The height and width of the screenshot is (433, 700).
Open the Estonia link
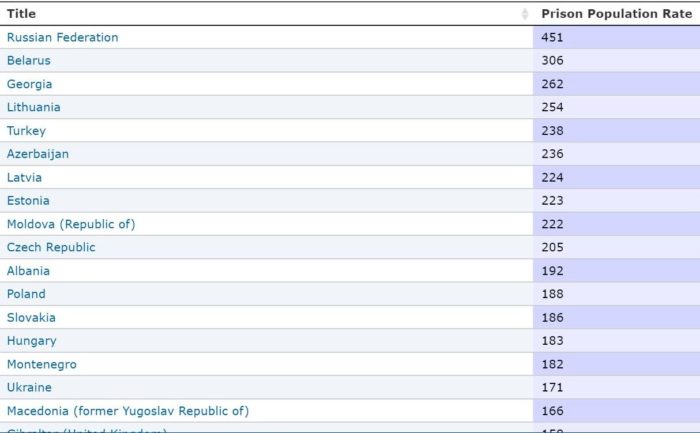point(28,201)
